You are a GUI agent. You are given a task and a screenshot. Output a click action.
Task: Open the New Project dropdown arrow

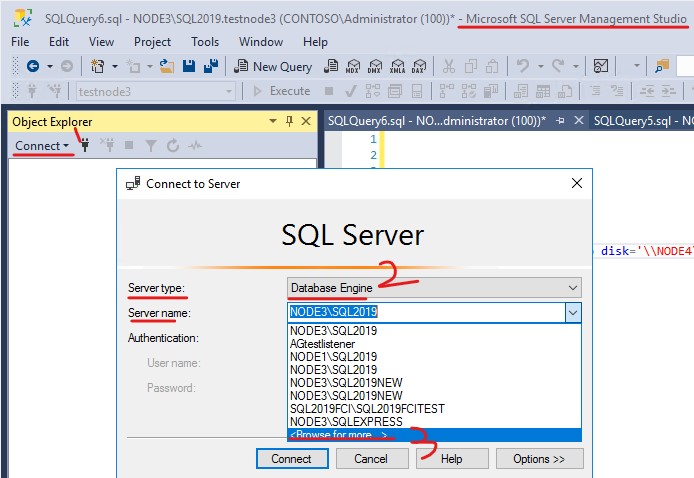pyautogui.click(x=115, y=66)
